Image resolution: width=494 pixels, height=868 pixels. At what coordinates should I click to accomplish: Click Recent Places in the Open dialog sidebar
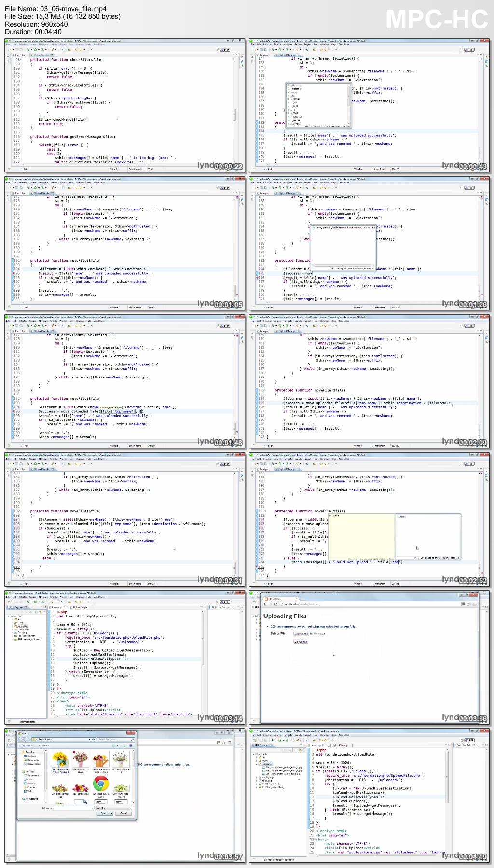click(34, 764)
